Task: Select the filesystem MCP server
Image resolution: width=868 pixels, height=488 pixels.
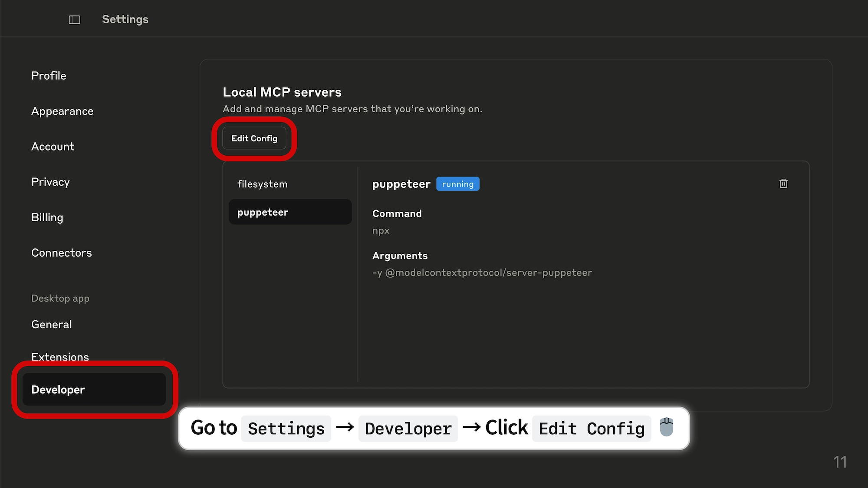Action: [262, 184]
